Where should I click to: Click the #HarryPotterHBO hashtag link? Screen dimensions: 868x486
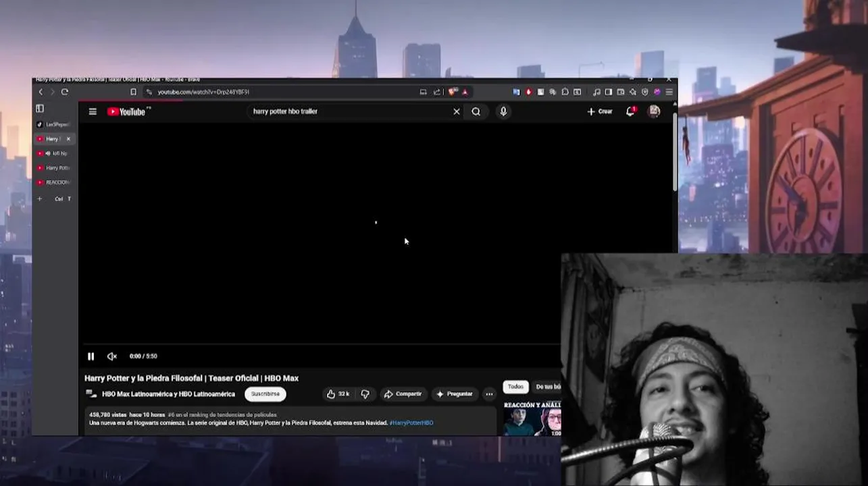411,423
